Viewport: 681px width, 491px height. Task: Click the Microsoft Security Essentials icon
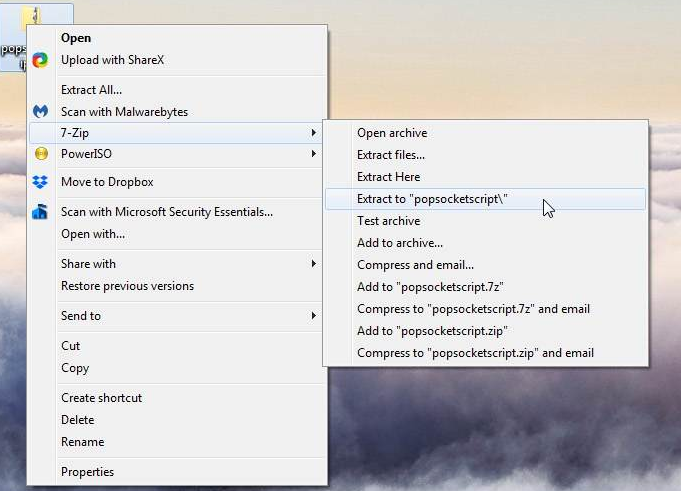click(40, 212)
